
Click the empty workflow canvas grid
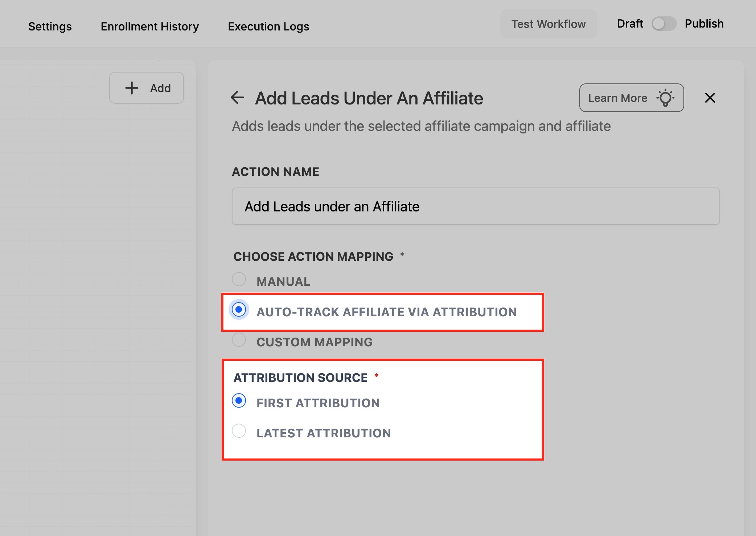point(94,290)
